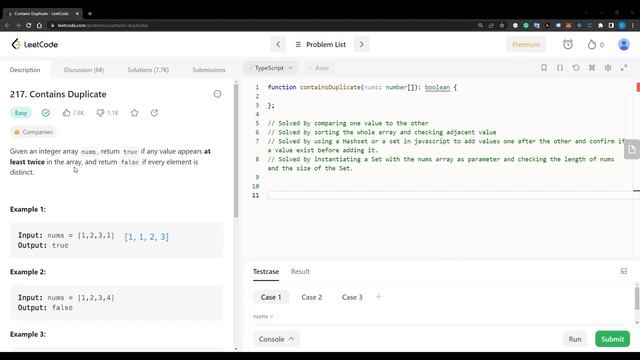Reset code to default icon
Screen dimensions: 640x360
pyautogui.click(x=576, y=68)
